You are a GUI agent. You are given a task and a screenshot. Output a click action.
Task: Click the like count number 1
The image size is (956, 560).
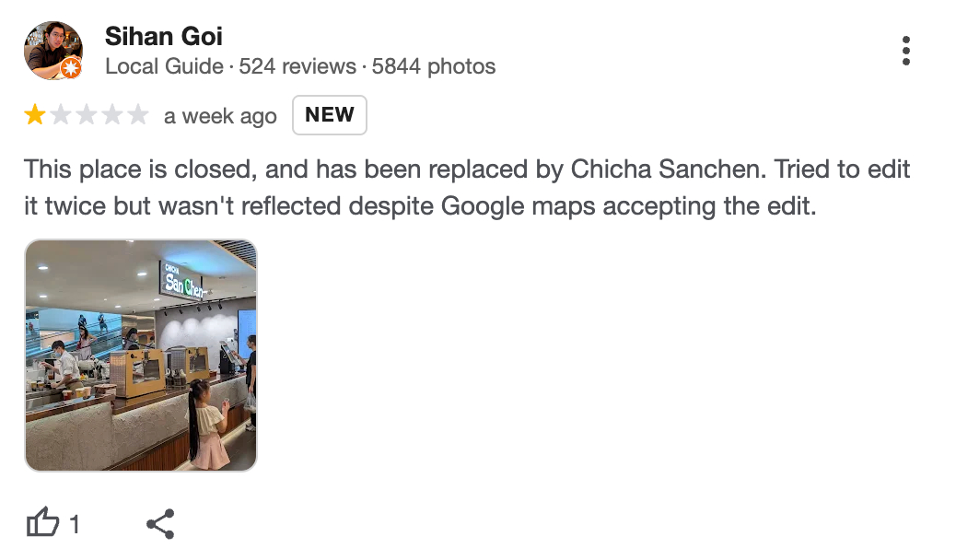[x=76, y=525]
